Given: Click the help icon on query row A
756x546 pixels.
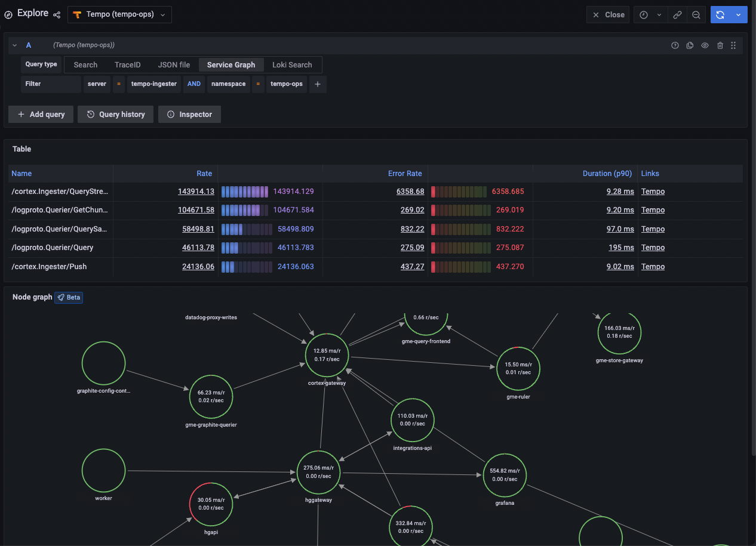Looking at the screenshot, I should click(675, 45).
